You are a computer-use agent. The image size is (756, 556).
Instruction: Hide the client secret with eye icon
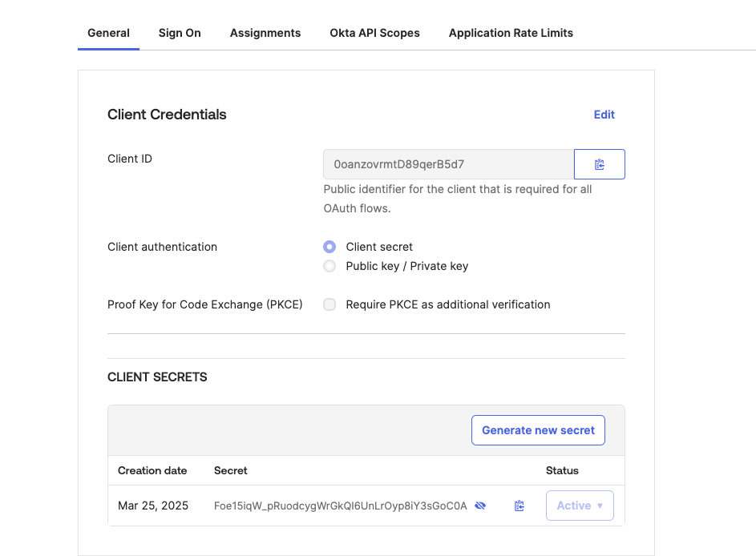point(480,506)
